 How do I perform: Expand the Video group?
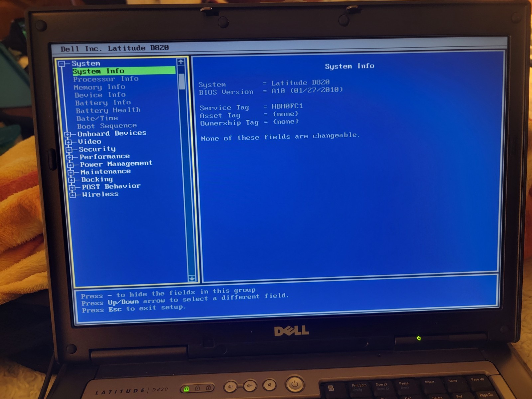pyautogui.click(x=68, y=142)
